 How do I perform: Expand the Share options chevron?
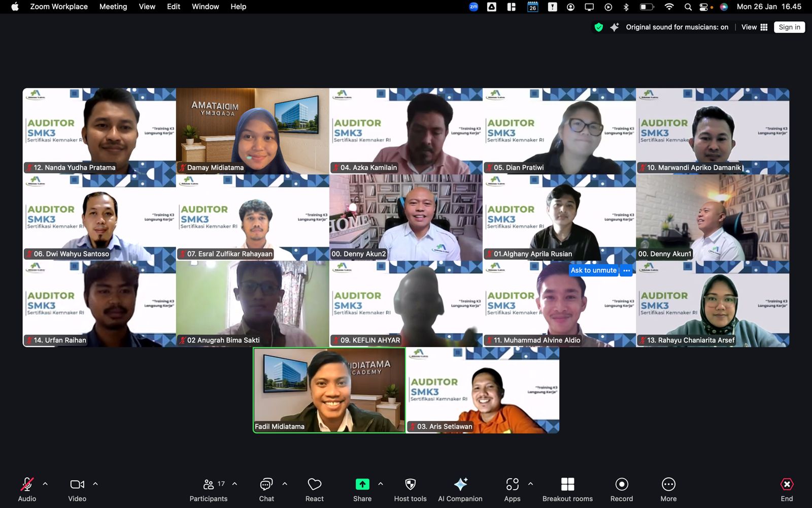[381, 484]
